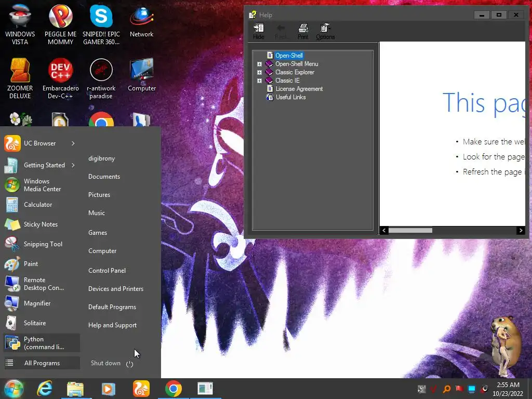The height and width of the screenshot is (399, 532).
Task: Click the Paint palette icon
Action: [x=12, y=264]
